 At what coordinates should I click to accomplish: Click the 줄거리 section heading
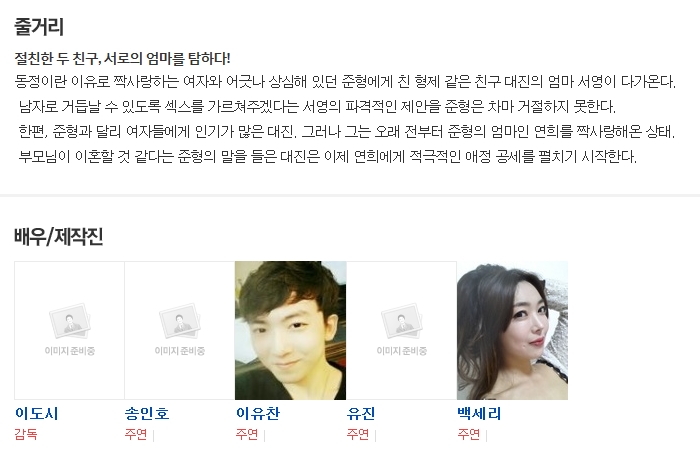tap(39, 26)
